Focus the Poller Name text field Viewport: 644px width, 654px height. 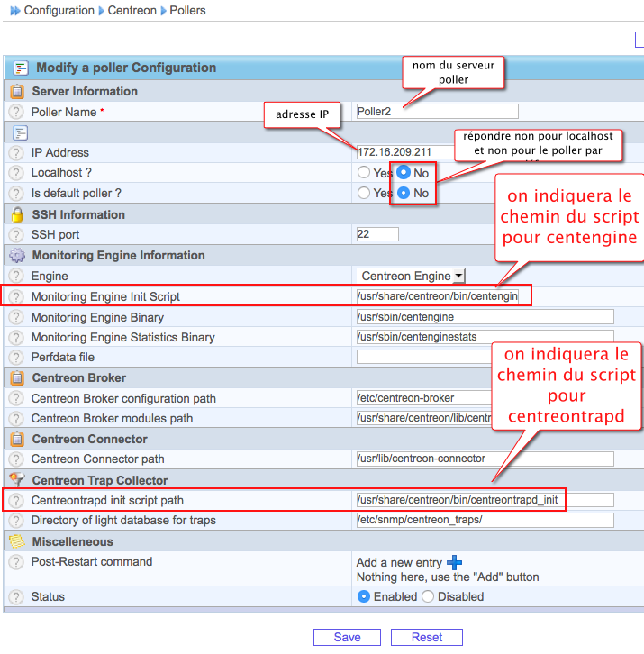437,112
